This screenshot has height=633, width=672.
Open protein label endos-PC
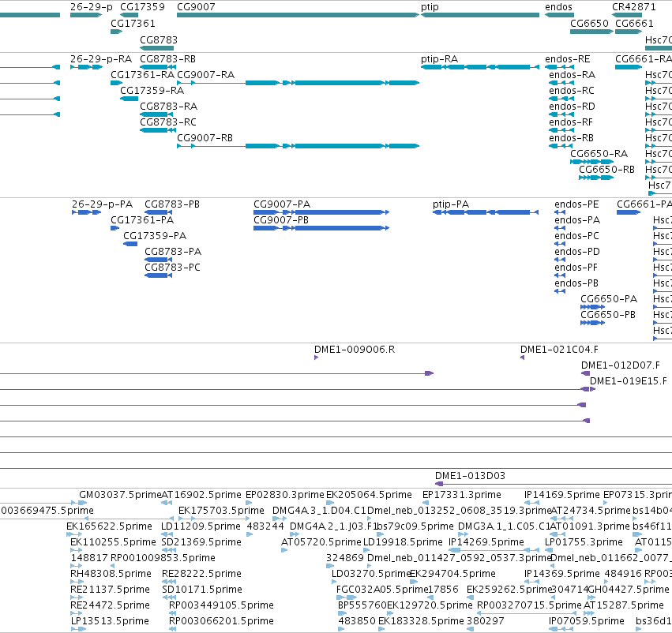[x=577, y=236]
